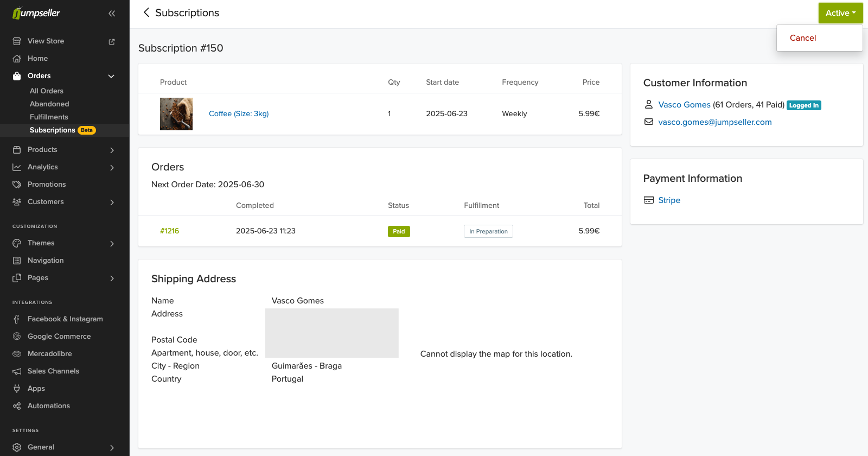This screenshot has width=868, height=456.
Task: Click the Logged In badge
Action: click(804, 105)
